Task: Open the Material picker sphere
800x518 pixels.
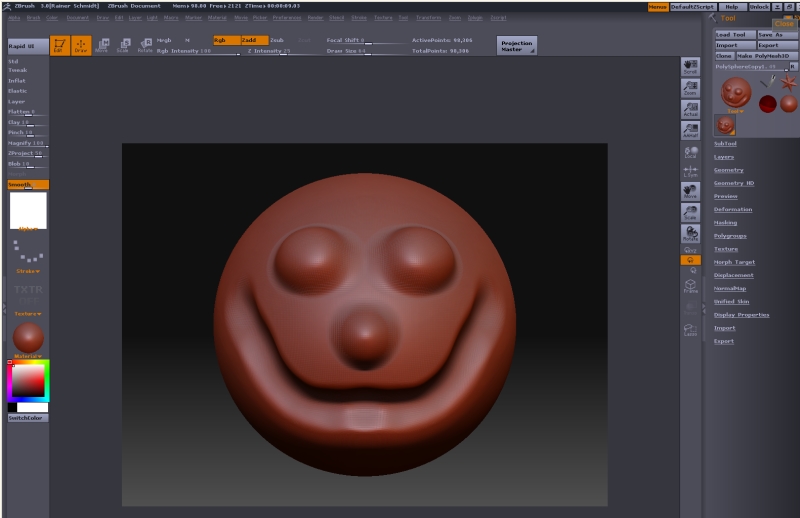Action: click(28, 339)
